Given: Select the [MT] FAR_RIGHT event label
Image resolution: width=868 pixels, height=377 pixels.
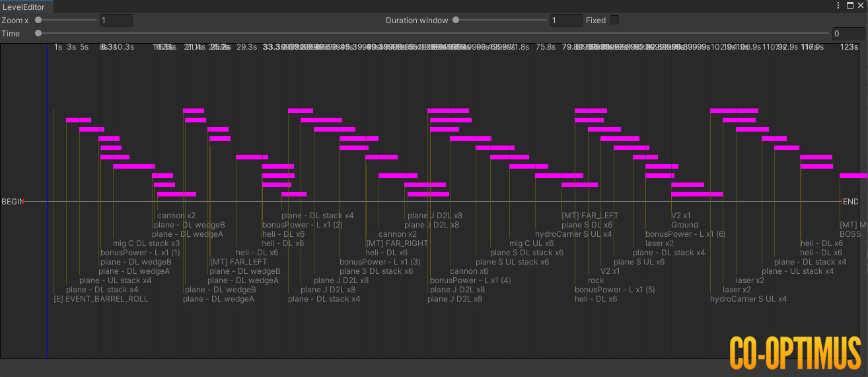Looking at the screenshot, I should click(x=397, y=243).
